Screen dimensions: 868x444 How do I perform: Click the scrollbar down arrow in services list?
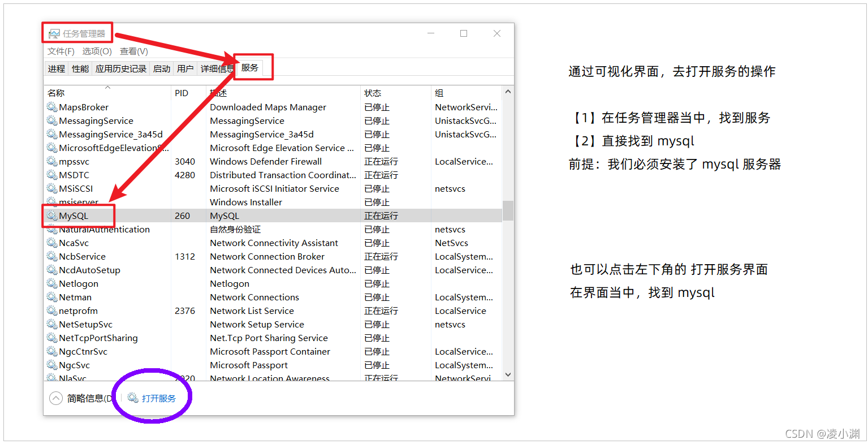tap(508, 374)
